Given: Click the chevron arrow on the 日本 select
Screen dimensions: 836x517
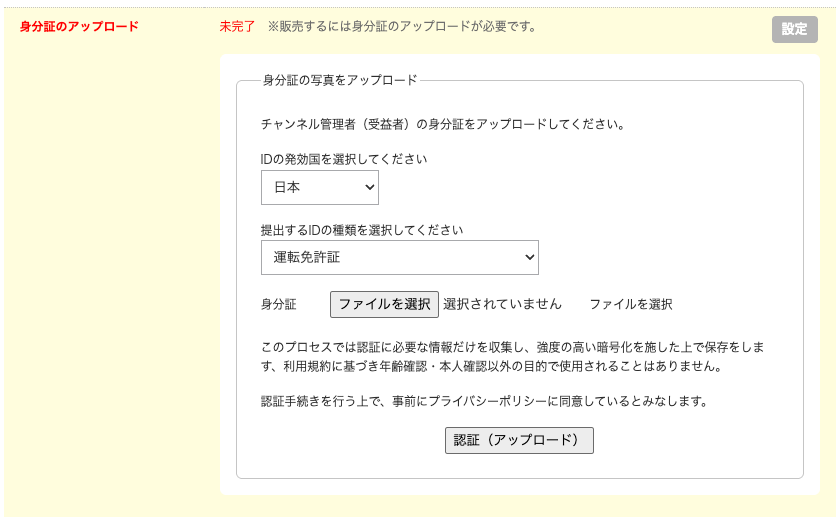Looking at the screenshot, I should point(370,187).
